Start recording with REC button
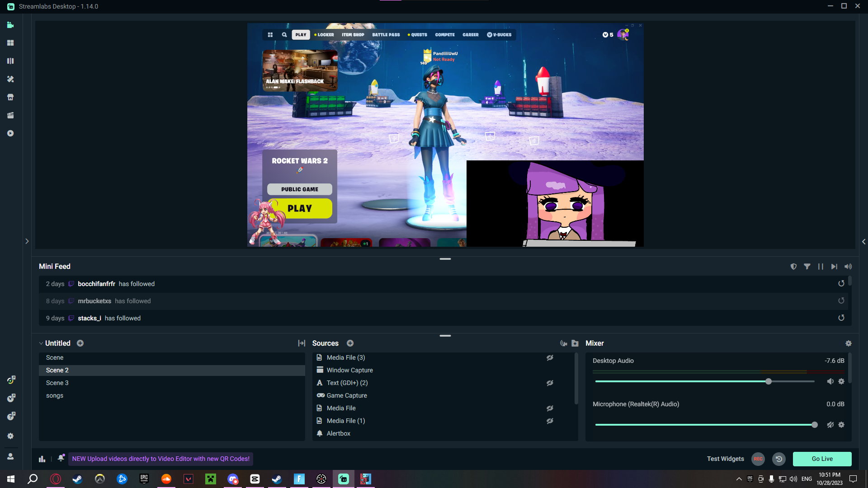 point(758,459)
